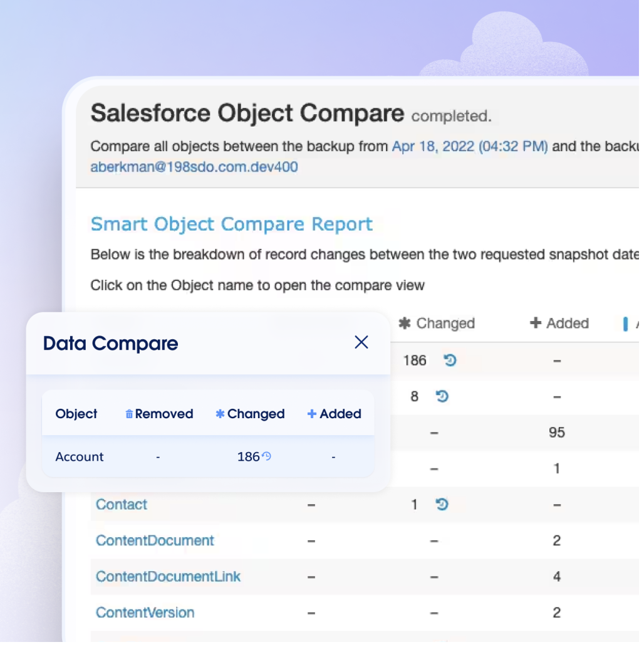644x647 pixels.
Task: Click history icon next to 186 in Data Compare popup
Action: coord(267,456)
